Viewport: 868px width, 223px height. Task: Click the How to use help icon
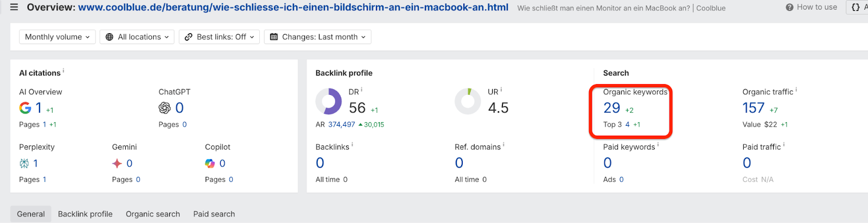click(790, 7)
